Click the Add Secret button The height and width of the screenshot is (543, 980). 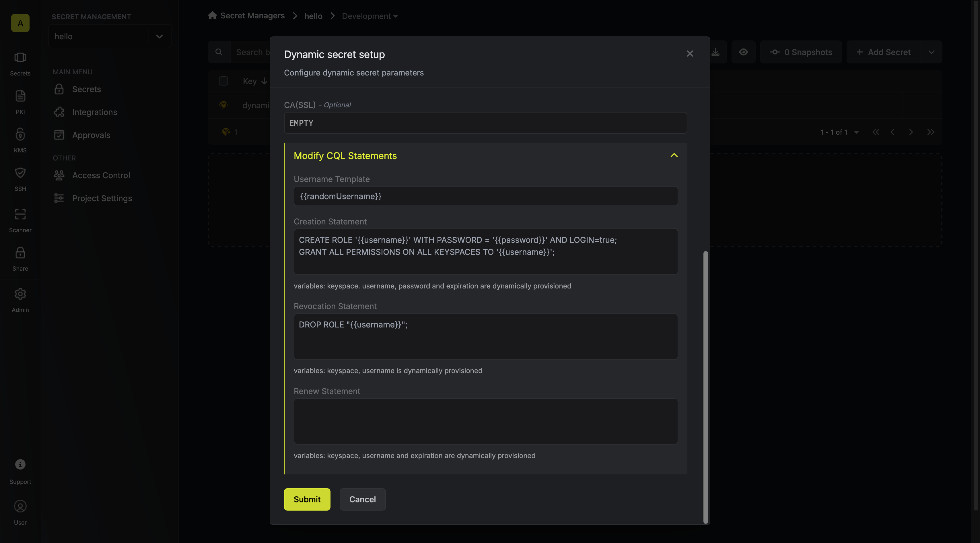(x=883, y=52)
